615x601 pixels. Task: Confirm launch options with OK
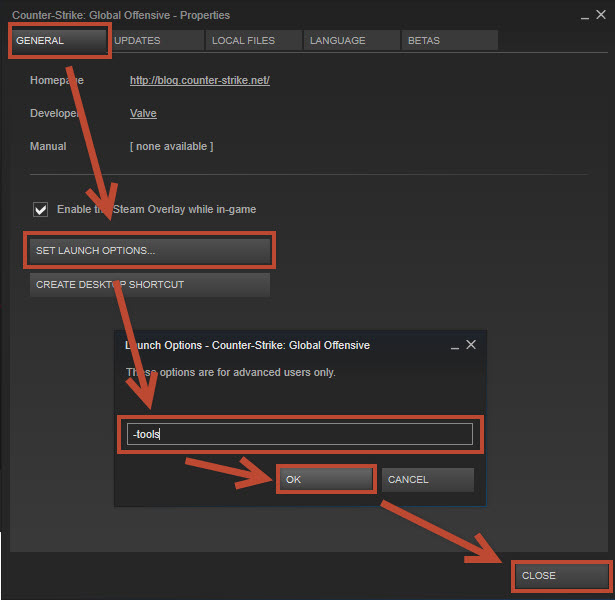pos(326,479)
